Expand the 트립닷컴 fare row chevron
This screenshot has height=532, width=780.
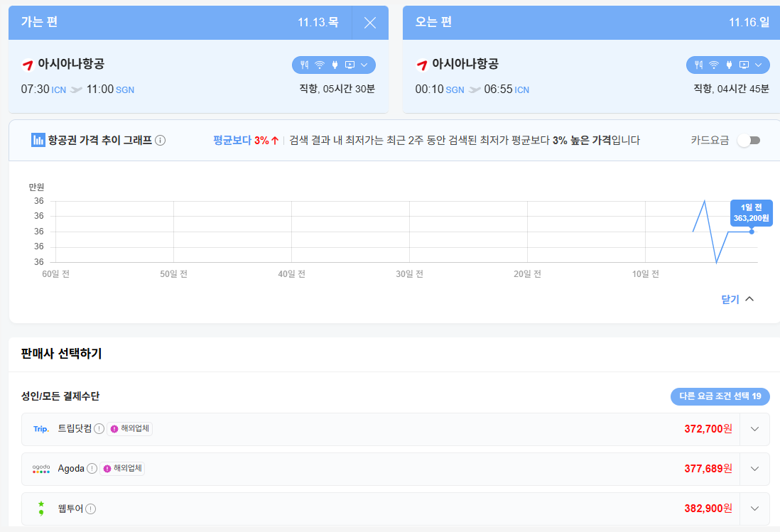pyautogui.click(x=754, y=429)
